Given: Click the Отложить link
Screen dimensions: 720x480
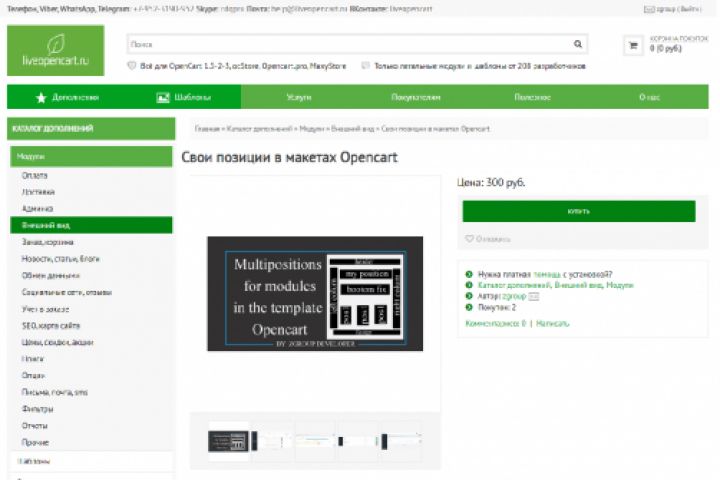Looking at the screenshot, I should [x=493, y=239].
